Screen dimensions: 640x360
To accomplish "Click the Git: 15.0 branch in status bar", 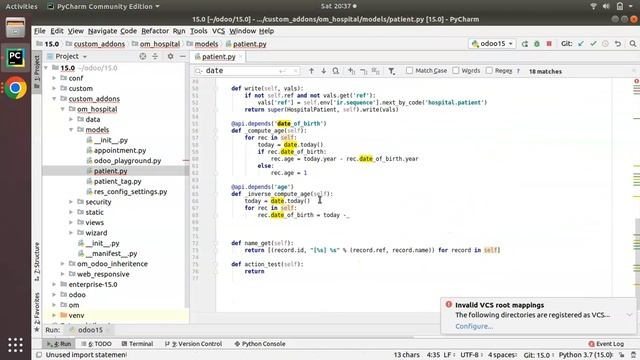I will (537, 355).
